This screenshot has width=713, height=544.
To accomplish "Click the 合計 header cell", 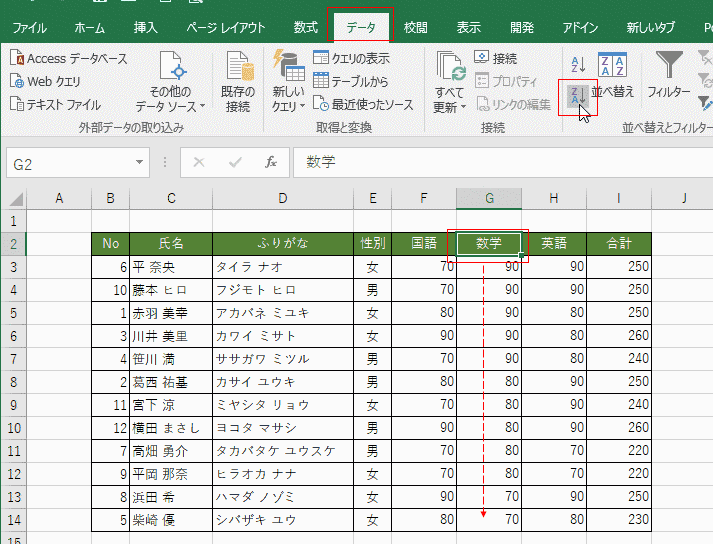I will tap(619, 244).
